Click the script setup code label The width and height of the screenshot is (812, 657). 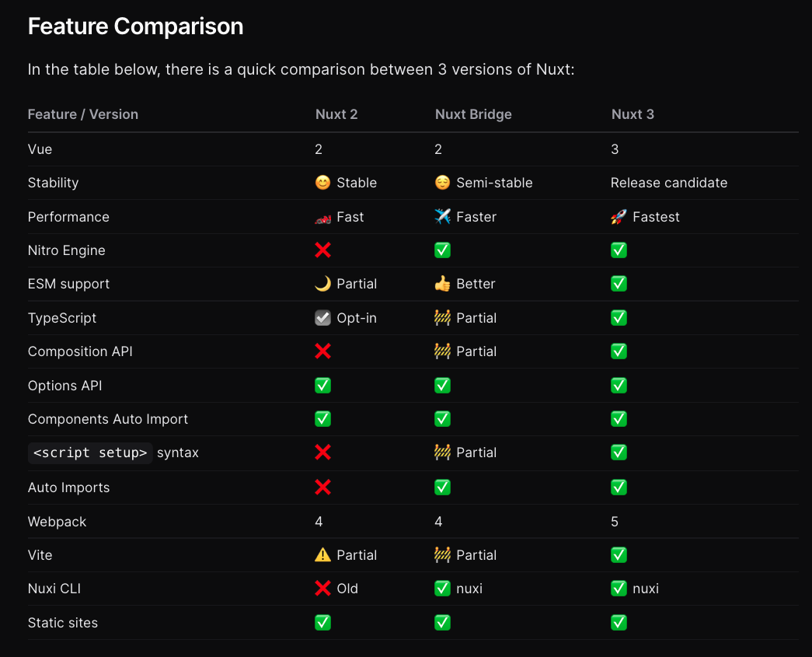click(x=90, y=453)
